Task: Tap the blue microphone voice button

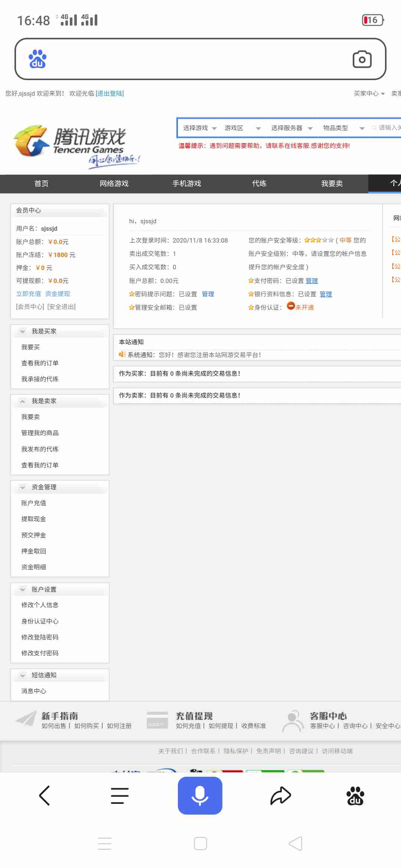Action: point(200,796)
